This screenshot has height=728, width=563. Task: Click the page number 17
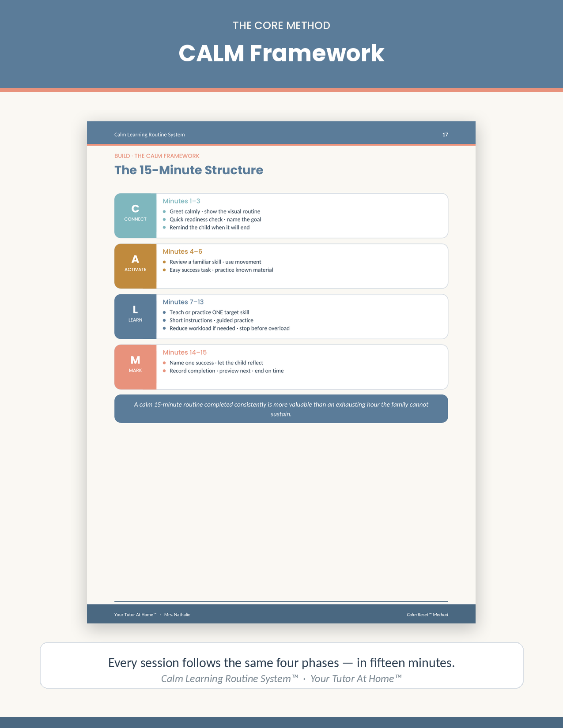(x=445, y=135)
